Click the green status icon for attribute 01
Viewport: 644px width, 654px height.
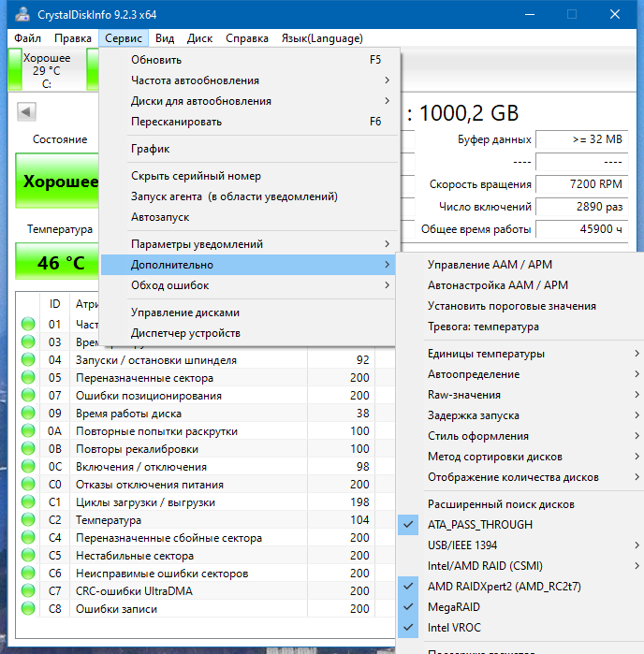tap(28, 324)
